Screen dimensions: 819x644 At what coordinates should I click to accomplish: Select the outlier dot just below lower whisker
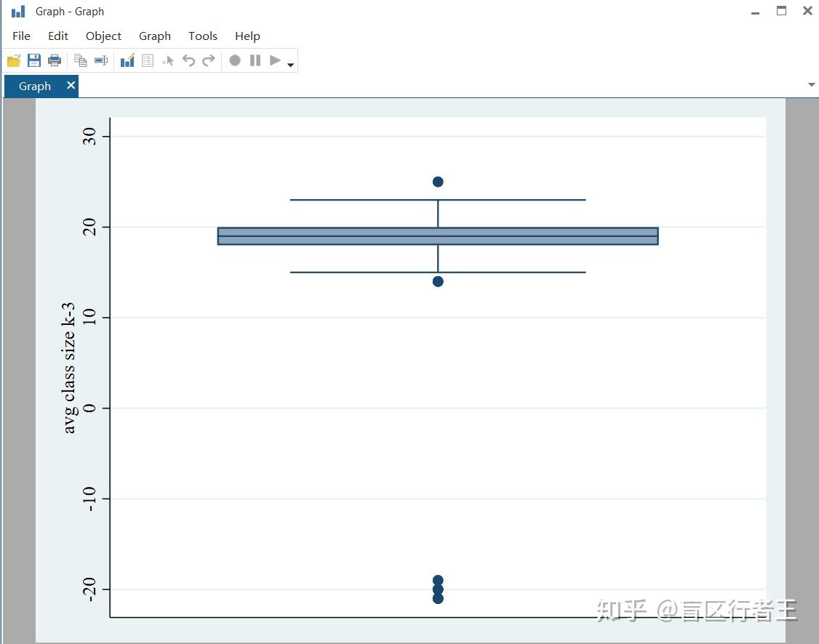(438, 281)
